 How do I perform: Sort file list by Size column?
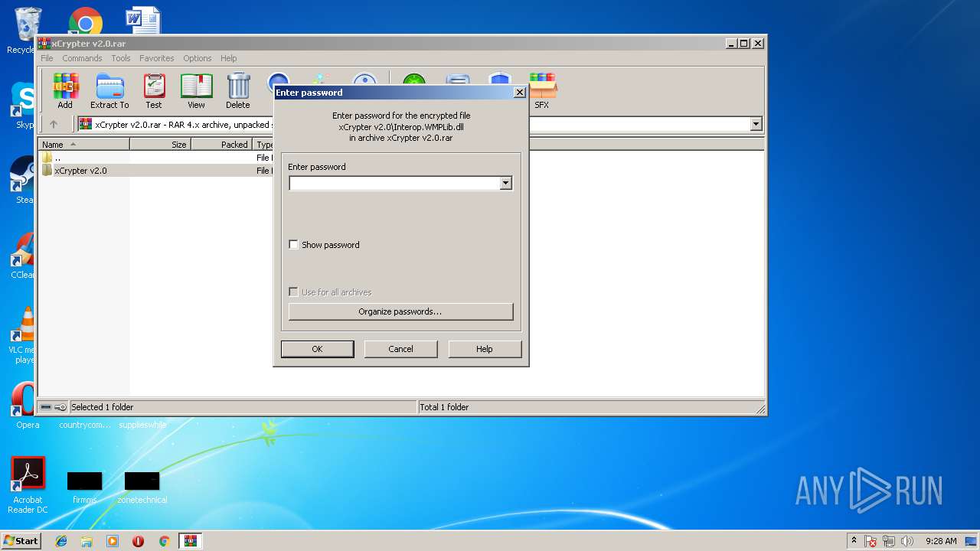[x=160, y=144]
